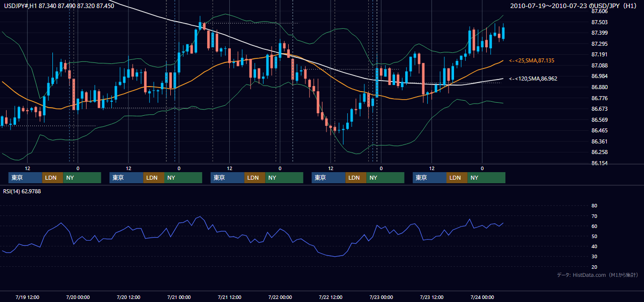This screenshot has height=302, width=644.
Task: Select price label 86.465
Action: tap(600, 130)
